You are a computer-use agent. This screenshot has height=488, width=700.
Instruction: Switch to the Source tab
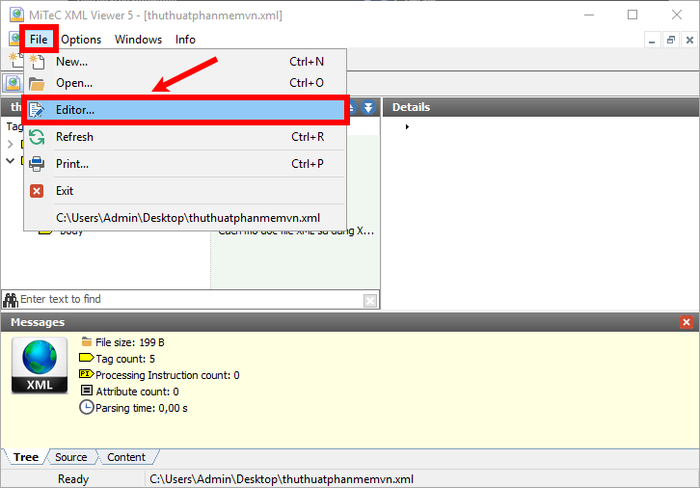(x=71, y=457)
